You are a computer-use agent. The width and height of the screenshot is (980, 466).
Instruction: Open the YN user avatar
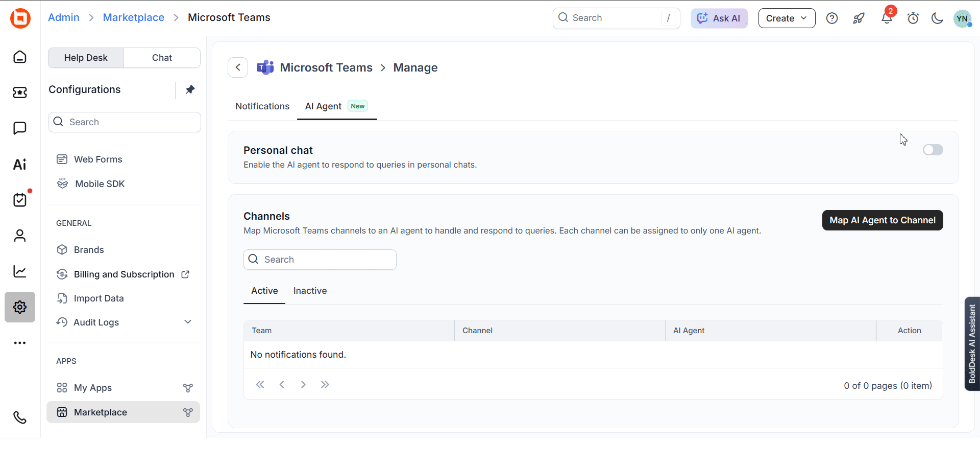point(963,18)
